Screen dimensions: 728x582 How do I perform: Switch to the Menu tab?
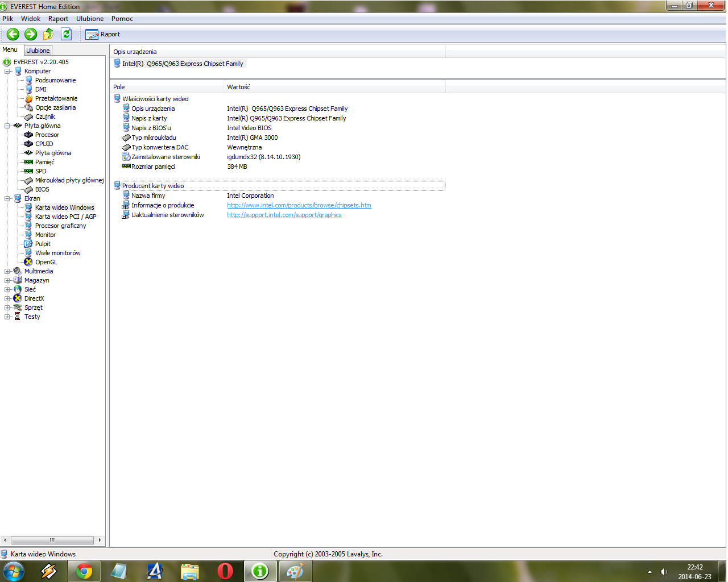coord(10,49)
